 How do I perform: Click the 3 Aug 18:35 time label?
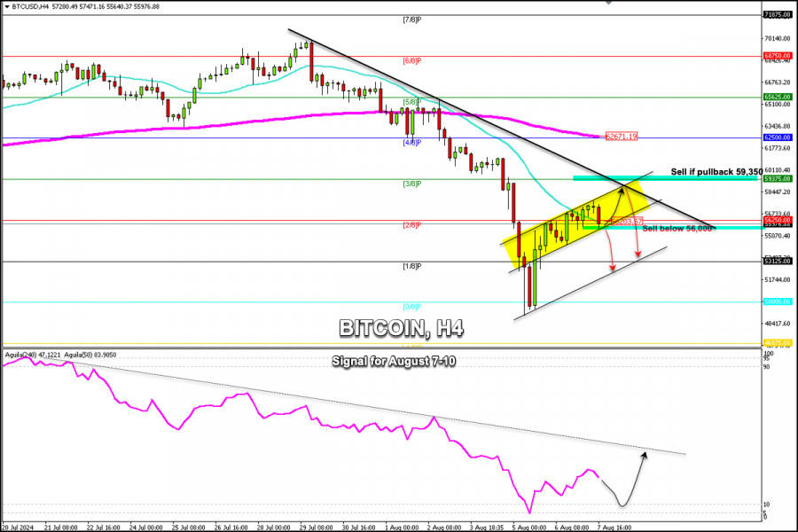[487, 528]
